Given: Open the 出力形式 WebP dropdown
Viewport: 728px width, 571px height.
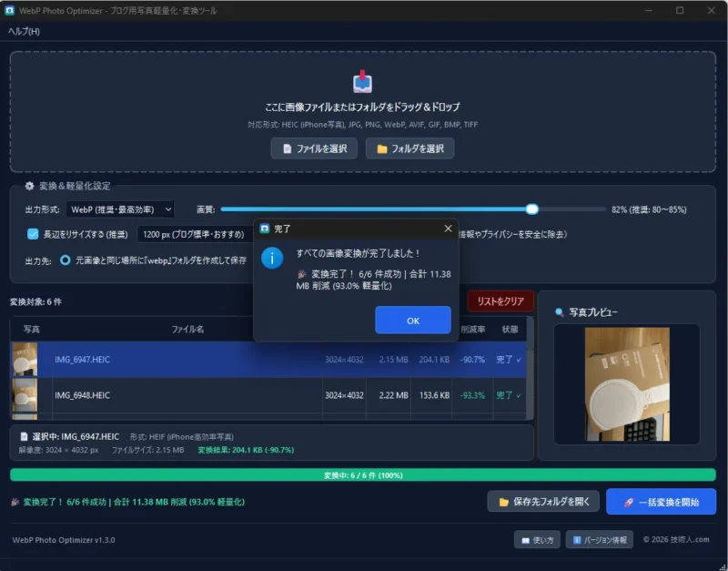Looking at the screenshot, I should [x=120, y=209].
